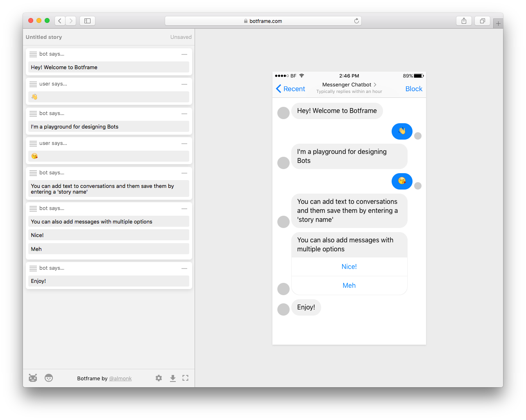Edit the 'Untitled story' name field
This screenshot has width=526, height=420.
point(44,37)
